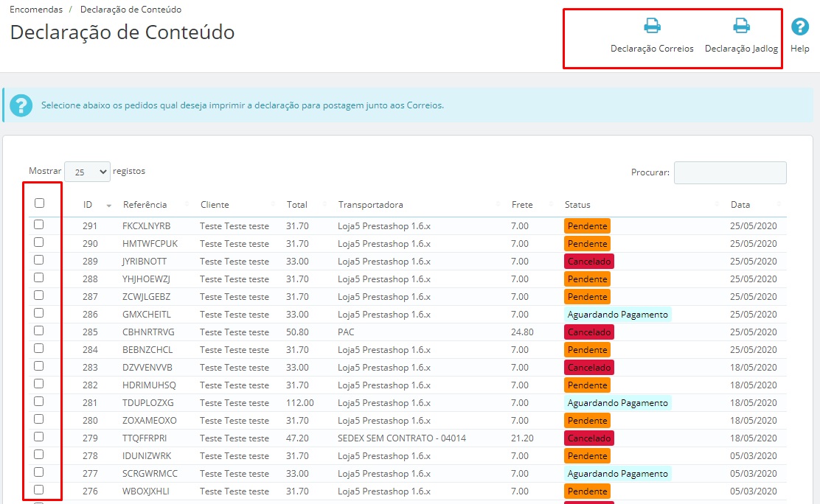Sort table by ID column
The height and width of the screenshot is (504, 820).
coord(88,205)
